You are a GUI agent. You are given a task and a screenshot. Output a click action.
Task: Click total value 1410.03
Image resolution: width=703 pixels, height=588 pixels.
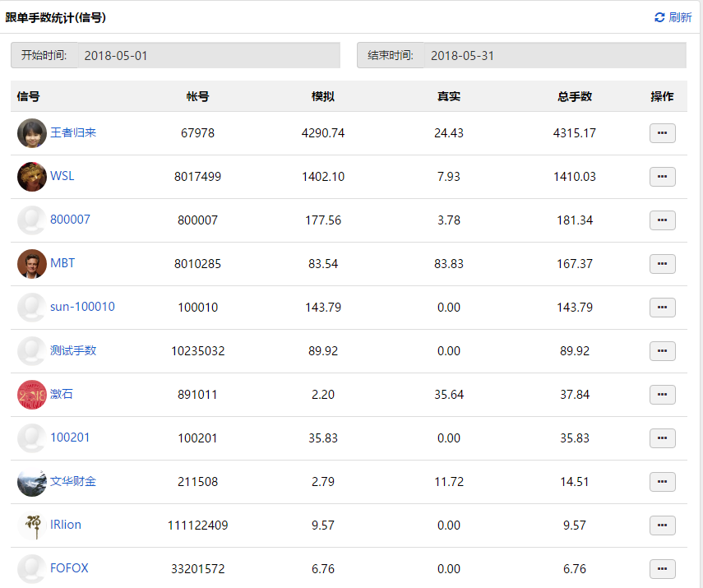[575, 177]
